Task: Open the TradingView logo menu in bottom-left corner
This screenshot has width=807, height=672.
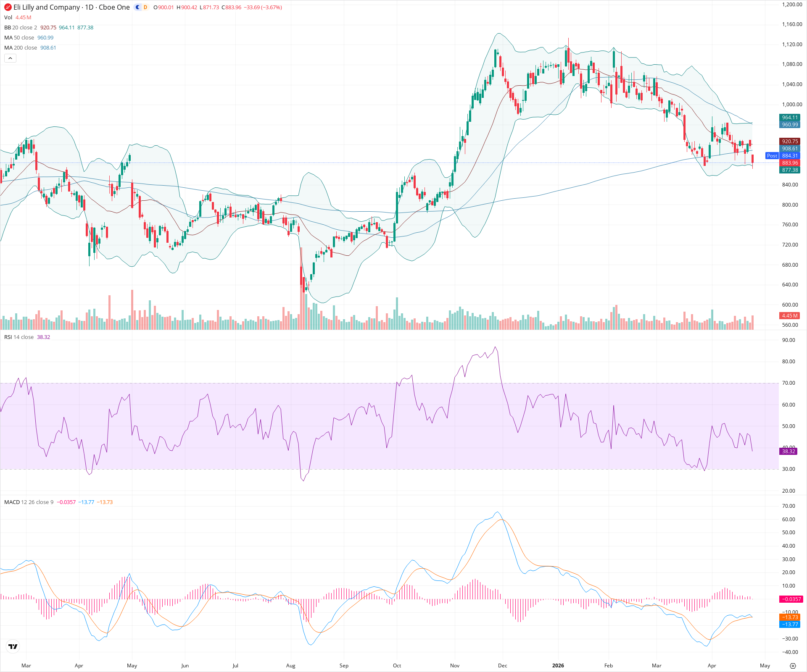Action: 12,646
